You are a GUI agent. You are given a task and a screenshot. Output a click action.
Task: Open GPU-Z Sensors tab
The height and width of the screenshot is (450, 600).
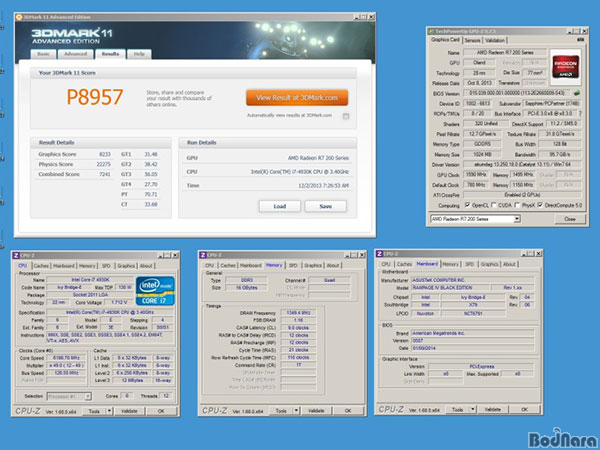coord(473,40)
